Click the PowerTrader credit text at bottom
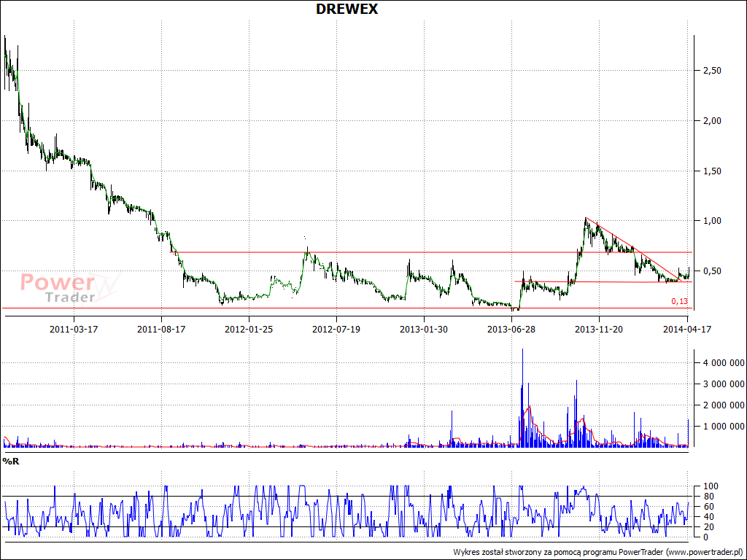The image size is (747, 560). coord(598,553)
